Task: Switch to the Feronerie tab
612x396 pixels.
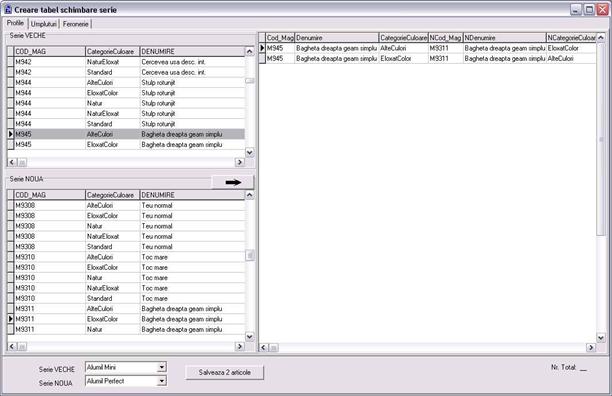Action: coord(76,24)
